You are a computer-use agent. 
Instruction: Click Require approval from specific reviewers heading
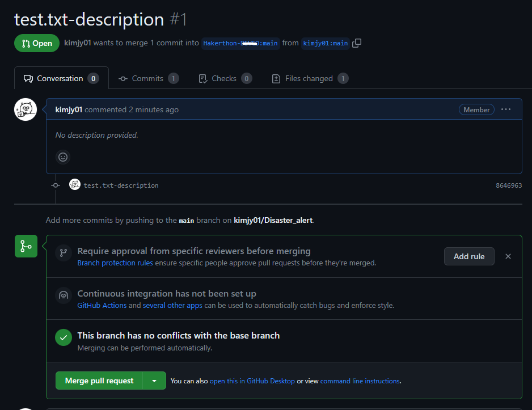coord(194,251)
